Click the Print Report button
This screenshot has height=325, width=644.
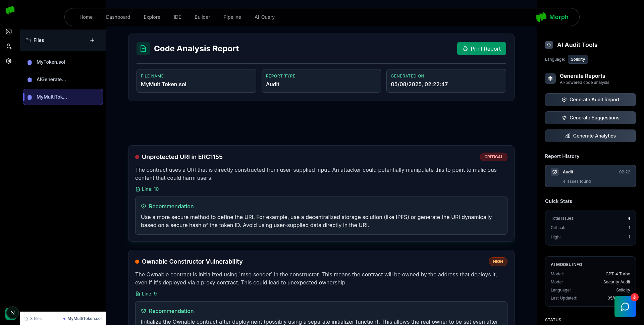tap(481, 49)
